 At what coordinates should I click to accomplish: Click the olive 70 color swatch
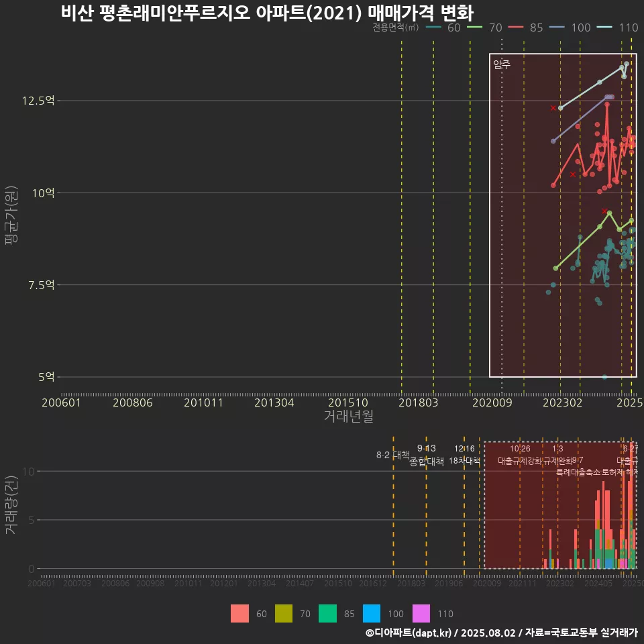(x=283, y=614)
